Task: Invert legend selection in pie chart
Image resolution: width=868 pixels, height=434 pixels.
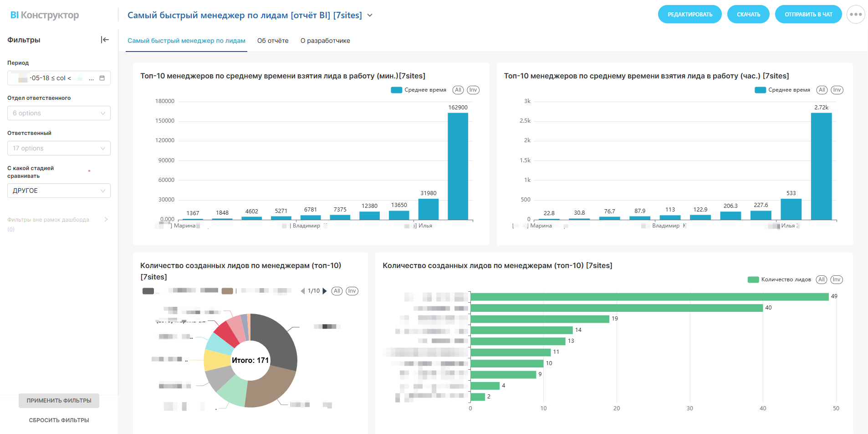Action: pyautogui.click(x=352, y=291)
